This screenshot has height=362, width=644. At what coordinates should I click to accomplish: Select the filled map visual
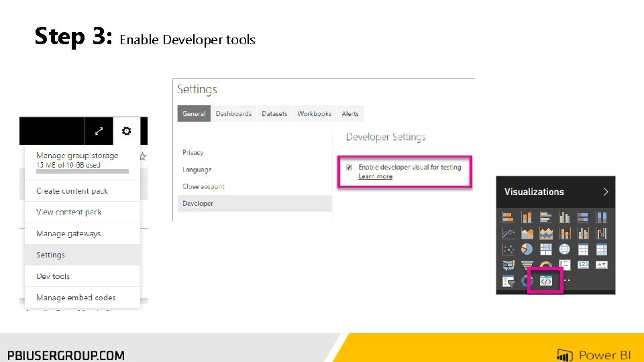point(508,265)
